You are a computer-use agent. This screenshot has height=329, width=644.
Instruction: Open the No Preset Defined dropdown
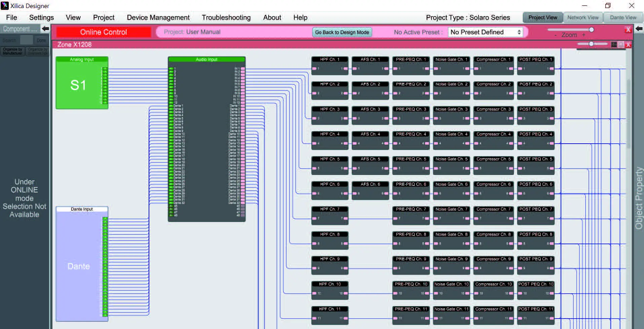(x=485, y=32)
